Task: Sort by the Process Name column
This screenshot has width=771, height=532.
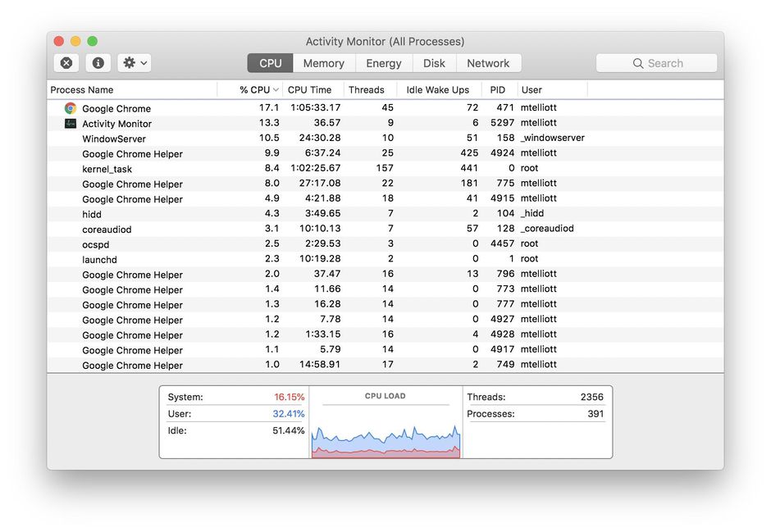Action: (x=132, y=90)
